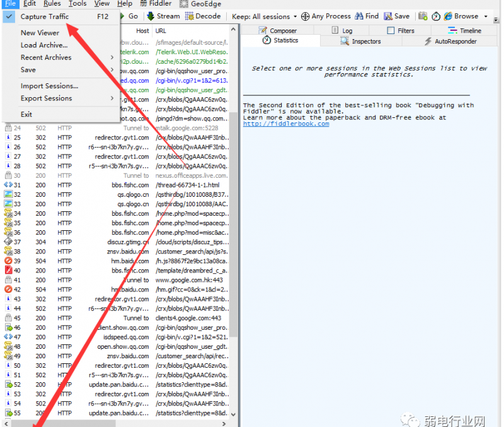504x427 pixels.
Task: Open the fiddlerbook.com link
Action: pyautogui.click(x=286, y=124)
